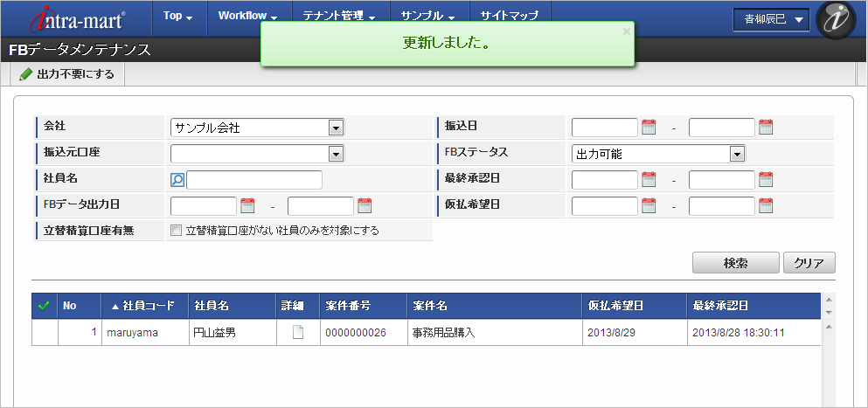Screen dimensions: 868x408
Task: Open calendar for 最終承認日 start date
Action: coord(649,179)
